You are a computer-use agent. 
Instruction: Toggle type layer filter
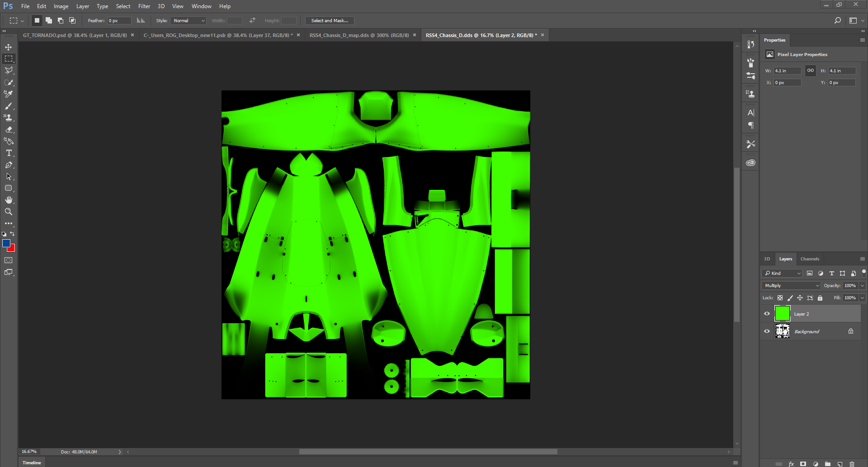831,273
